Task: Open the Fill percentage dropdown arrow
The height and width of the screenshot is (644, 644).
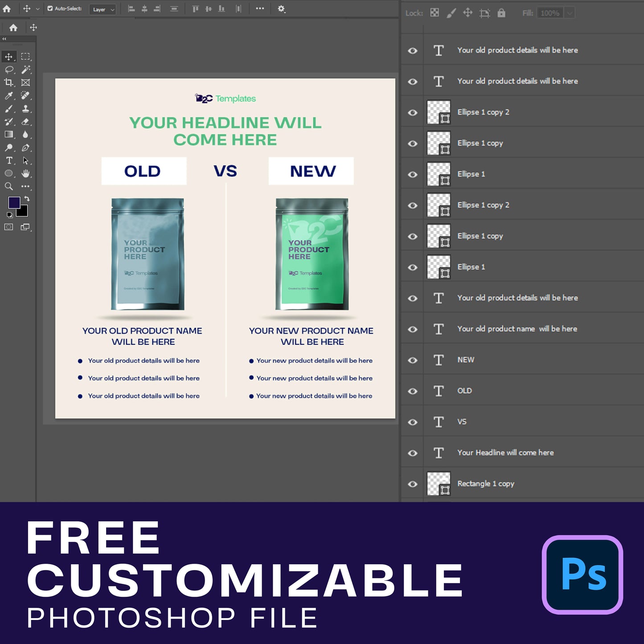Action: tap(569, 13)
